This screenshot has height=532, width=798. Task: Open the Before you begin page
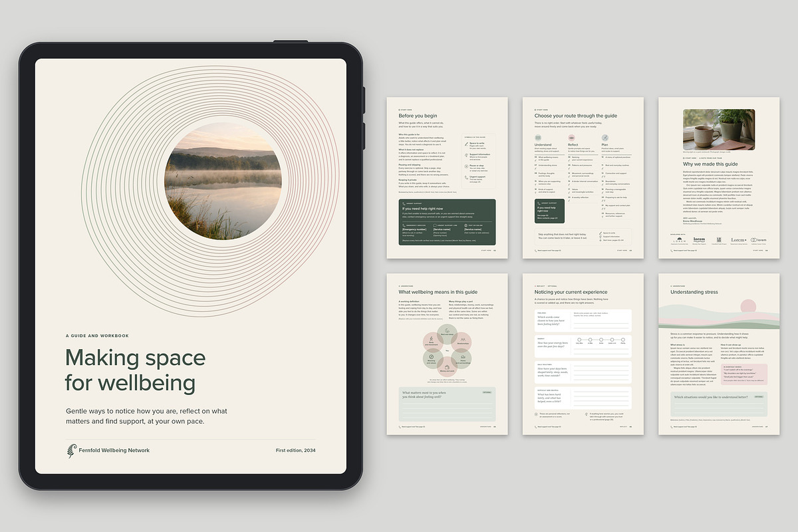(447, 178)
